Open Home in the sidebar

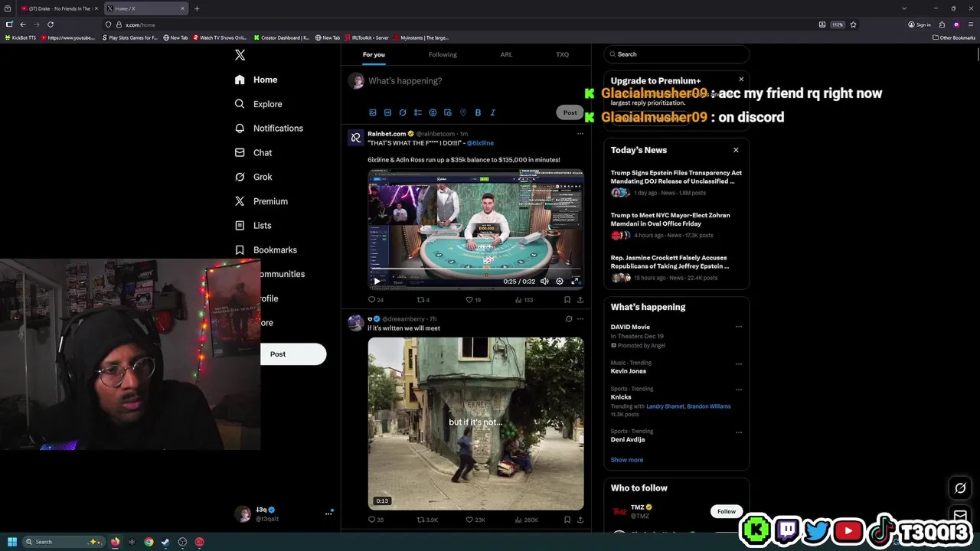click(256, 80)
